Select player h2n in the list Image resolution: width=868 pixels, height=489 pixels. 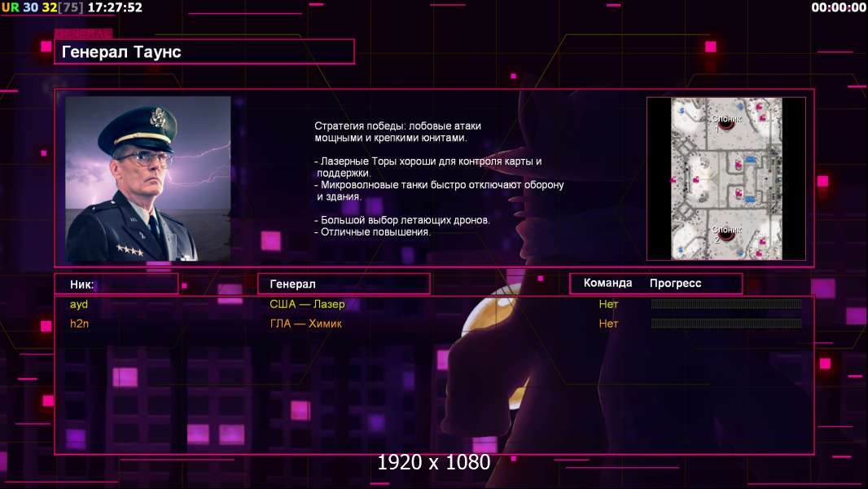click(79, 324)
